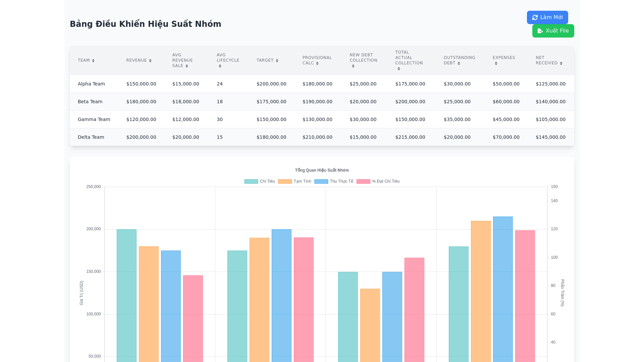Click the Delta Team row name cell

(x=91, y=137)
